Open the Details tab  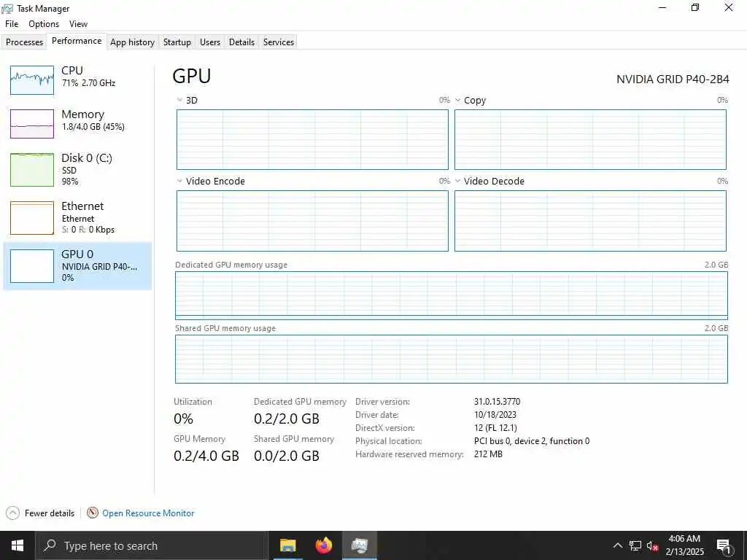click(x=241, y=42)
